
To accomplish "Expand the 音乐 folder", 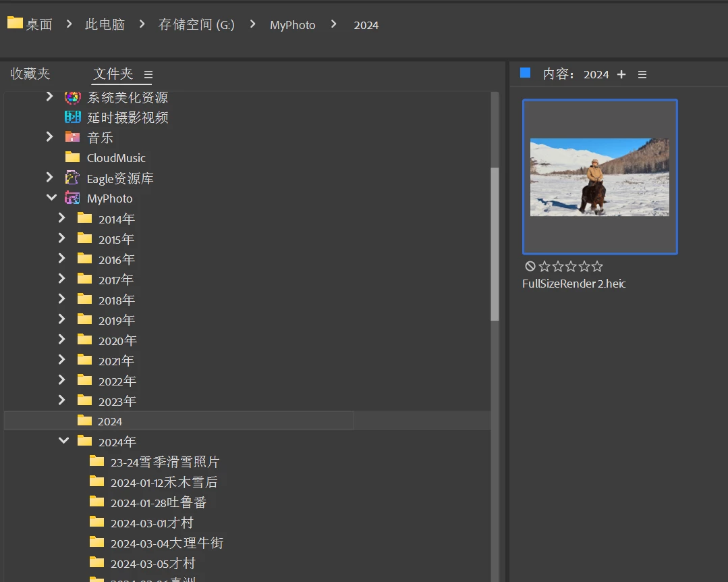I will (50, 136).
